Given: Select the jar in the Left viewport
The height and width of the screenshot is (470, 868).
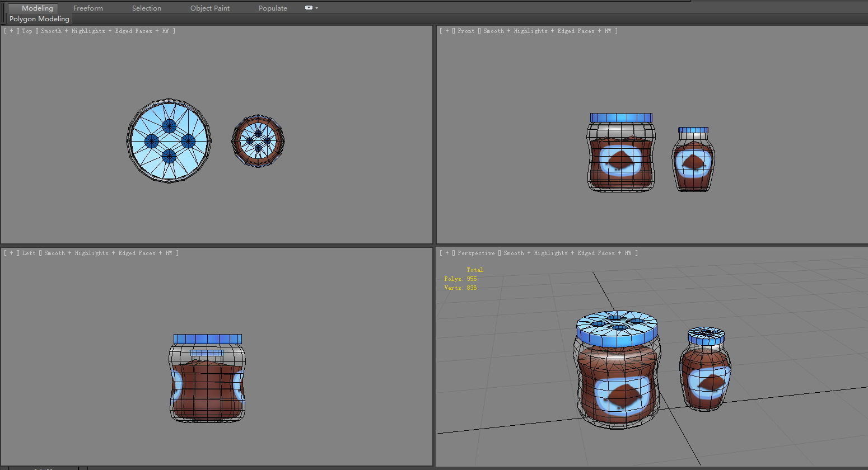Looking at the screenshot, I should coord(207,378).
